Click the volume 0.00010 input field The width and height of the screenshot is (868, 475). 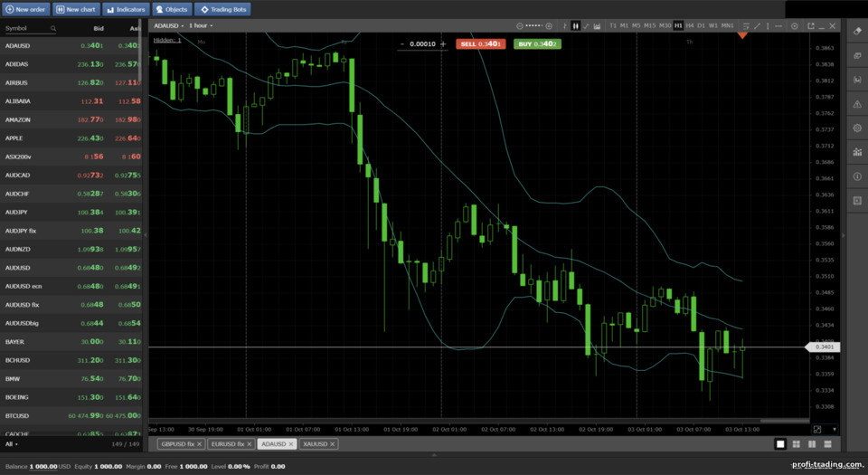coord(422,43)
